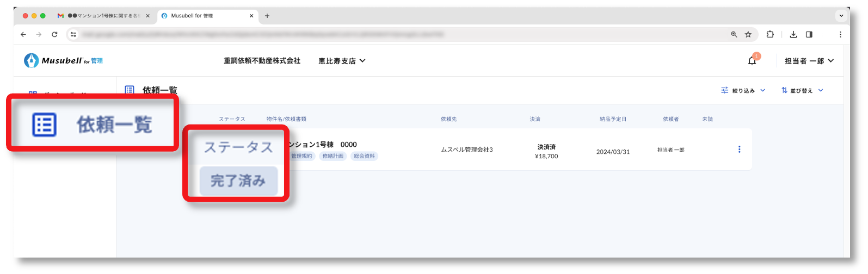The image size is (868, 274).
Task: Select 依頼一覧 in the sidebar
Action: [x=93, y=124]
